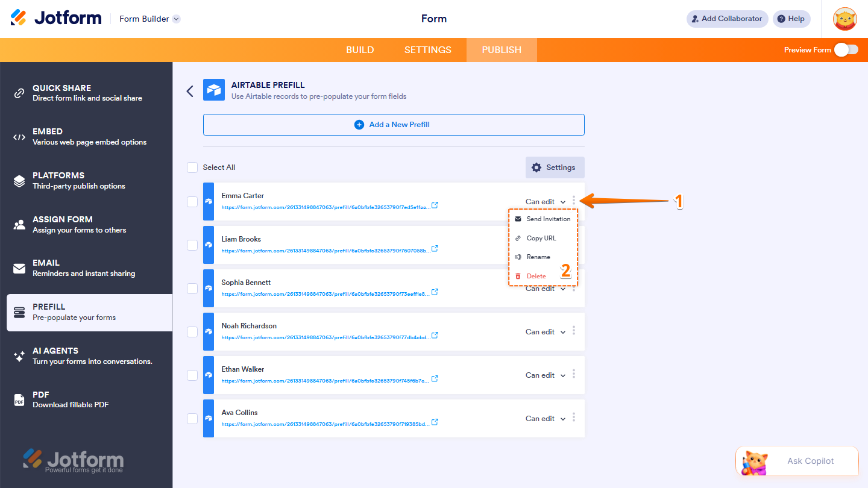Open the user avatar menu
The width and height of the screenshot is (868, 488).
click(x=844, y=19)
